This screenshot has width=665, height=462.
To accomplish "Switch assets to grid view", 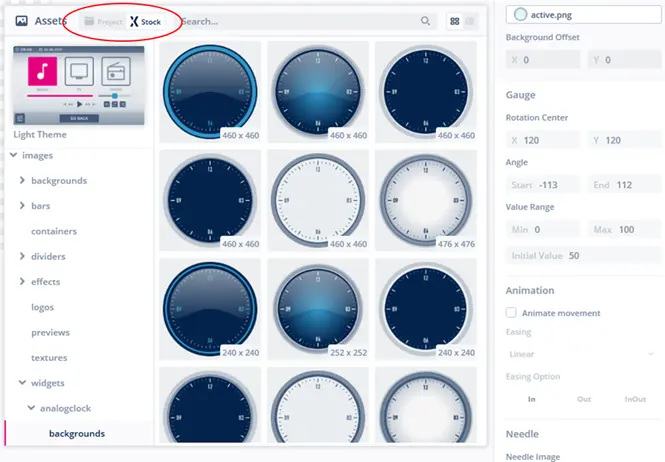I will click(x=455, y=21).
